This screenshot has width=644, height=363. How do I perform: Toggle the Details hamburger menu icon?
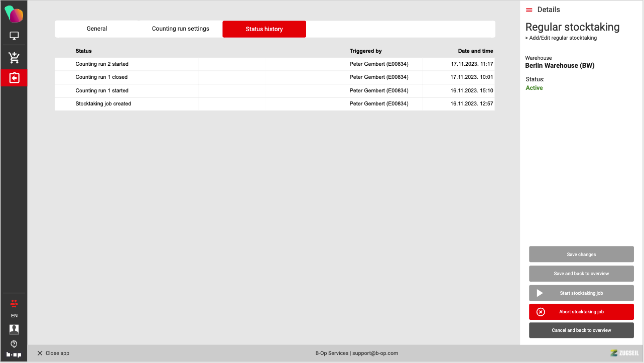click(529, 10)
